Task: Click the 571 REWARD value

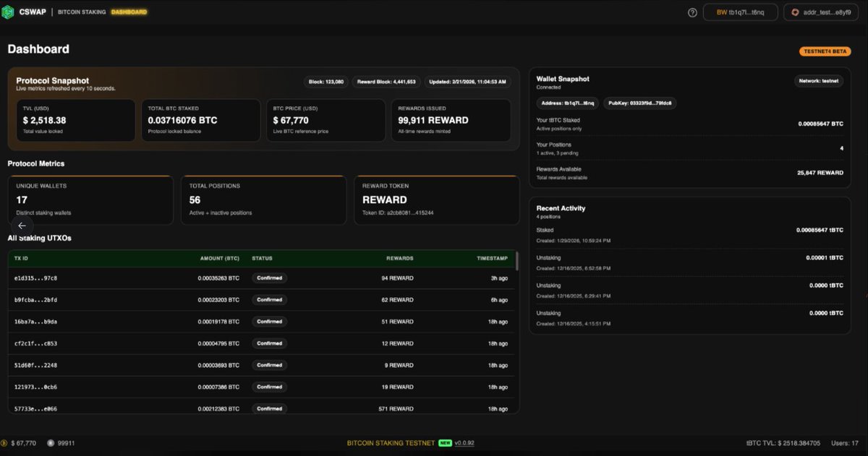Action: (x=396, y=408)
